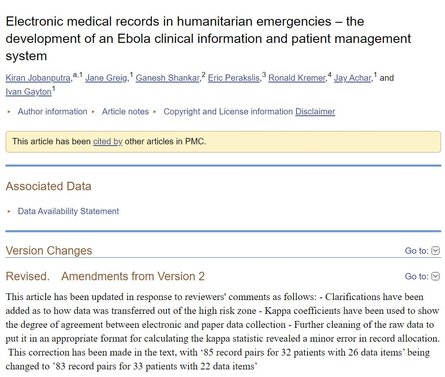This screenshot has height=377, width=445.
Task: Open Jane Greig author link
Action: 106,78
